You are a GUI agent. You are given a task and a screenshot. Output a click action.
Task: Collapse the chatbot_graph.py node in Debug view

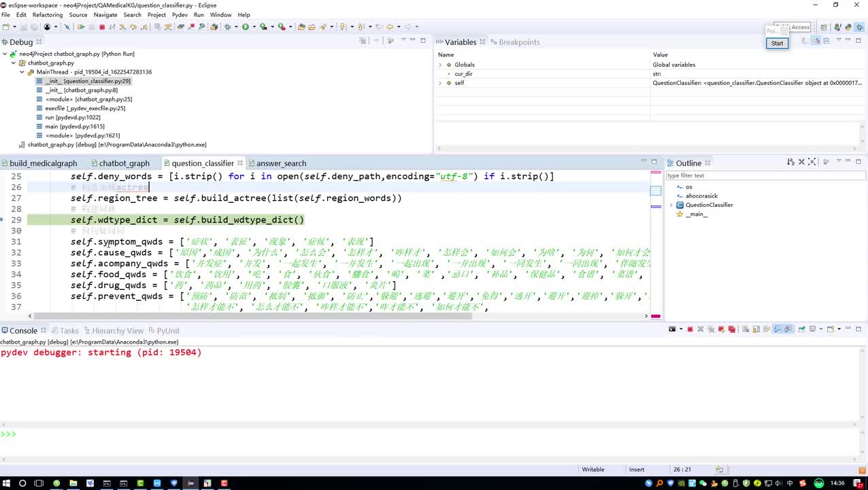point(14,63)
